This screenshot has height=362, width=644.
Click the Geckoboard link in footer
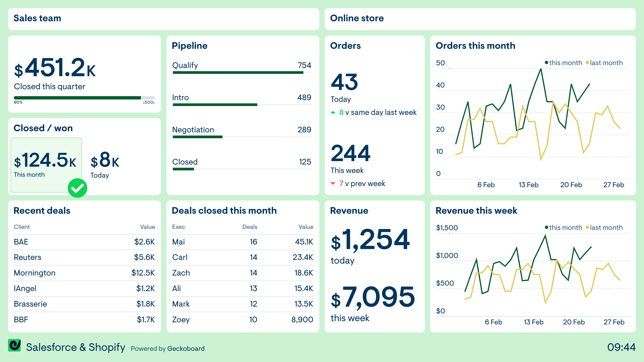186,349
